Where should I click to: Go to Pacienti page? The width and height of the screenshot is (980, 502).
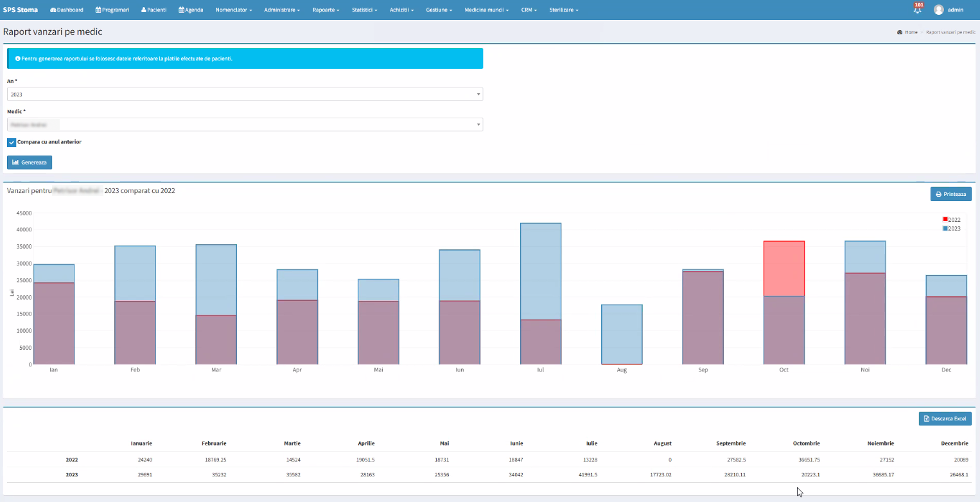coord(153,10)
